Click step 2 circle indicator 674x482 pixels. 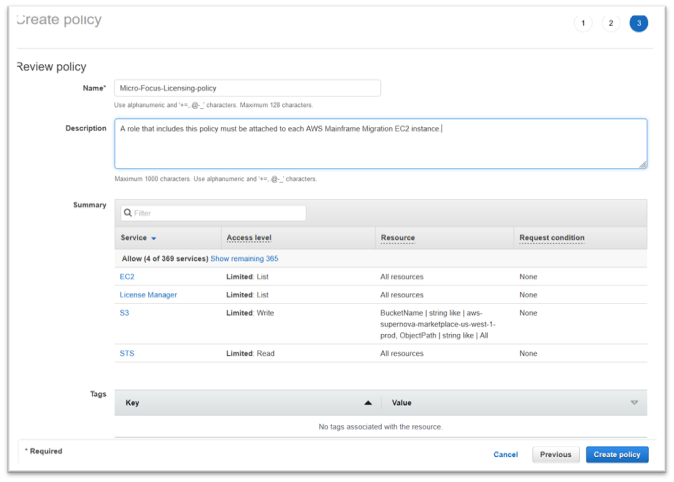click(611, 23)
